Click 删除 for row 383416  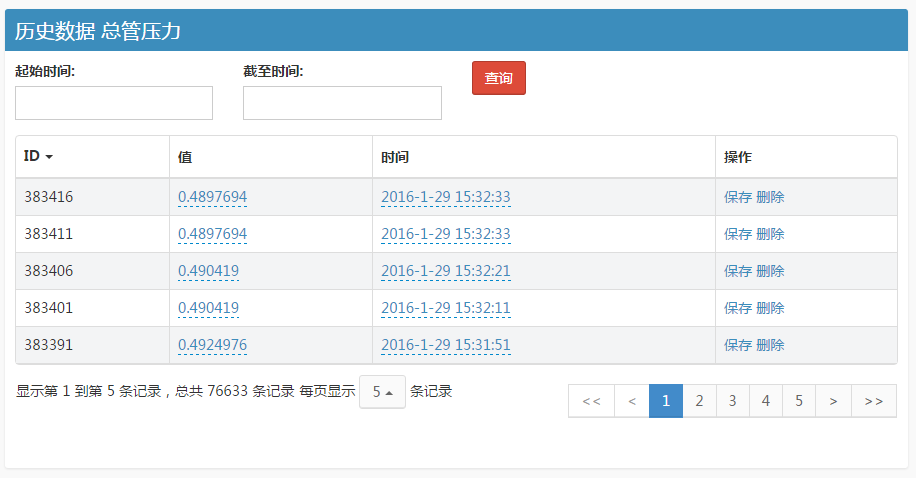pos(770,197)
